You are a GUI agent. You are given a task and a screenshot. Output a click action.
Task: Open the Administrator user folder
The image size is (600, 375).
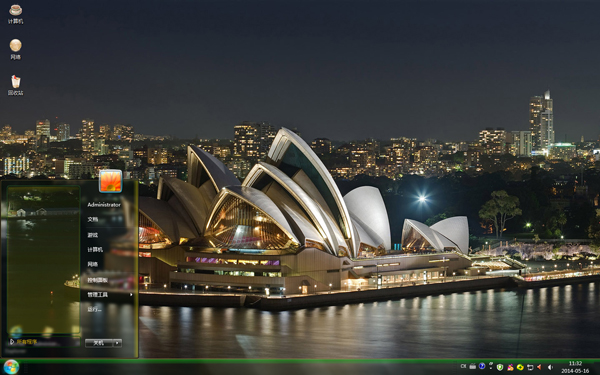pos(104,205)
